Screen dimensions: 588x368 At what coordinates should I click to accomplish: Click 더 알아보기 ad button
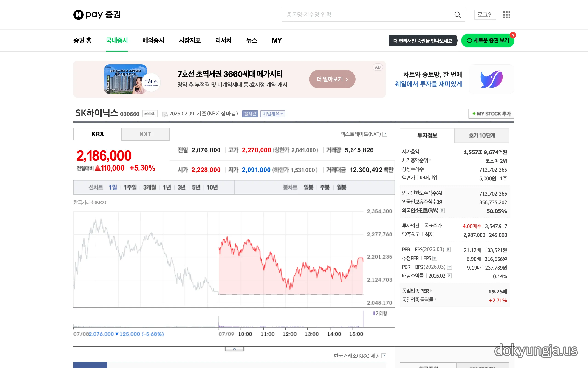(x=332, y=79)
